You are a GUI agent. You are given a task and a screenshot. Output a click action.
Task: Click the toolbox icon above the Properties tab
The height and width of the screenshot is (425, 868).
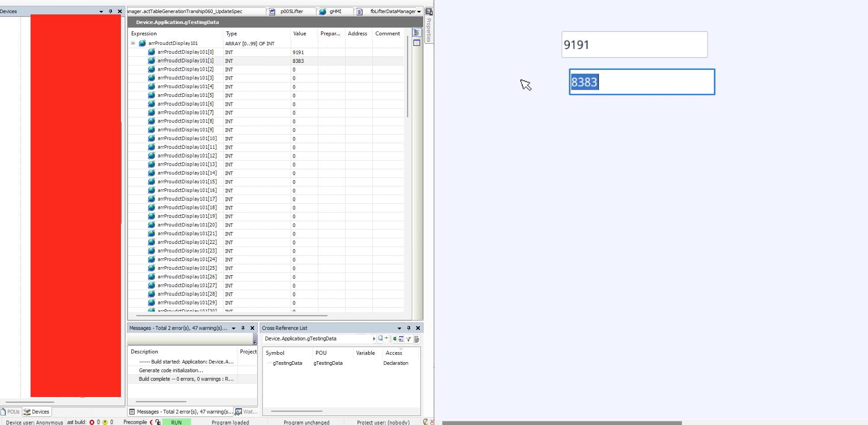(x=429, y=11)
